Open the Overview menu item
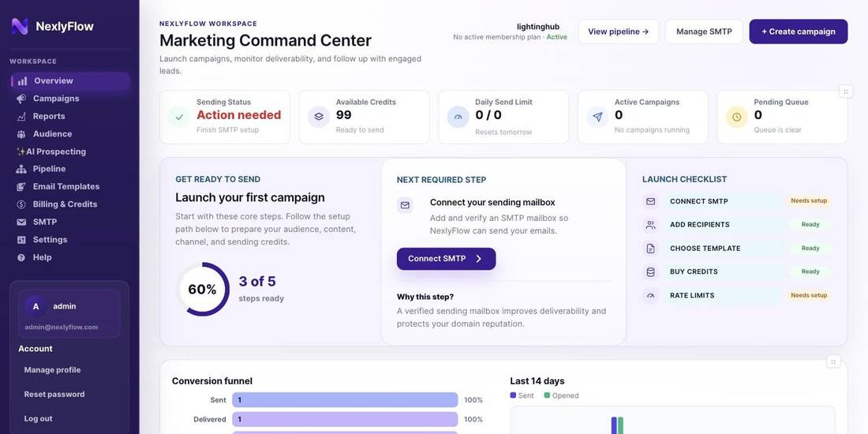868x434 pixels. pyautogui.click(x=70, y=80)
